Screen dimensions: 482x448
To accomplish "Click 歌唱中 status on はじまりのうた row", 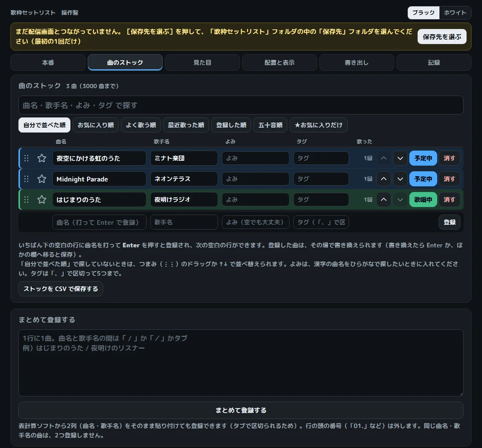I will (423, 200).
